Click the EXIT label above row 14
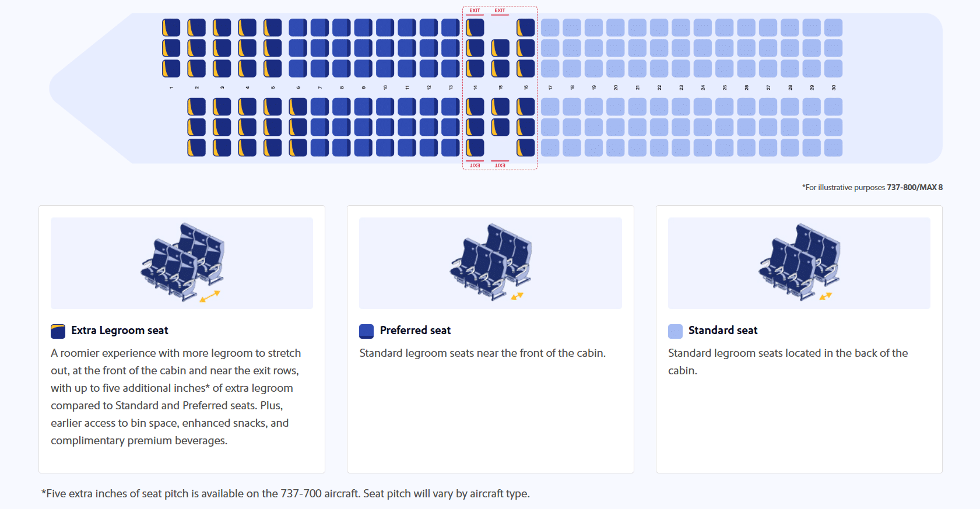Image resolution: width=980 pixels, height=509 pixels. click(475, 10)
